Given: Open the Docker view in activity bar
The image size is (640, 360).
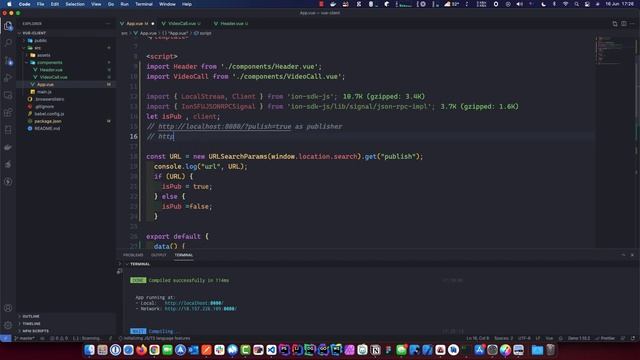Looking at the screenshot, I should (8, 147).
